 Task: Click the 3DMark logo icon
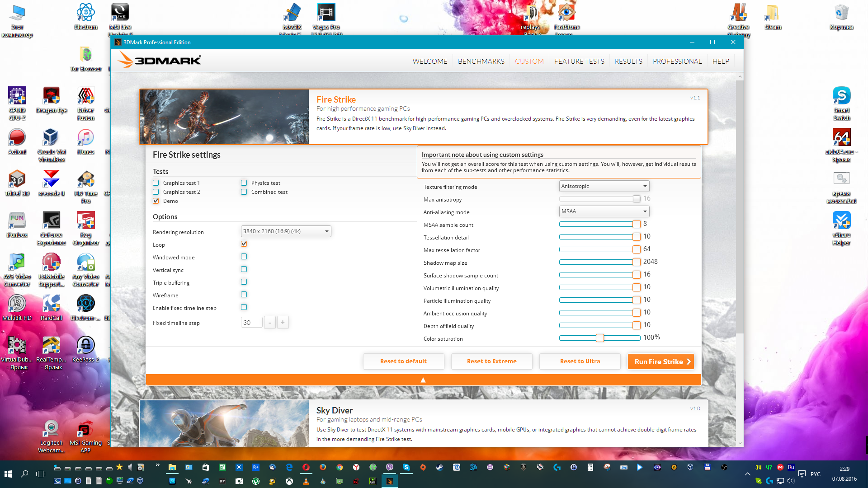point(159,60)
